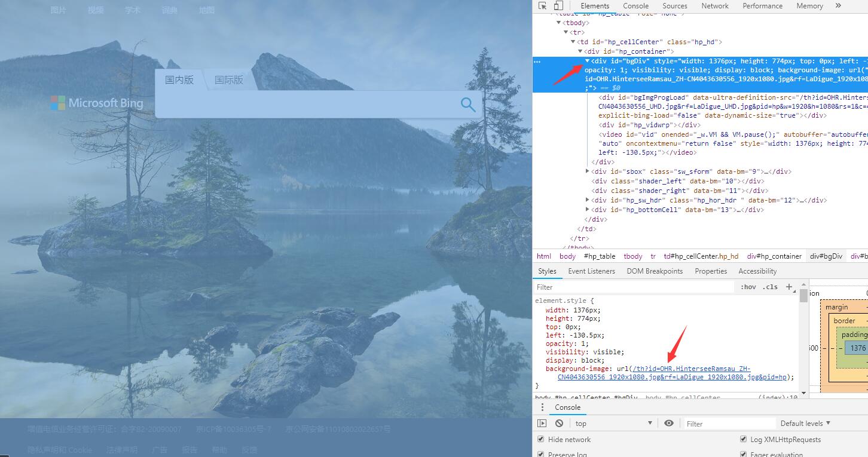This screenshot has width=868, height=457.
Task: Collapse the tbody node in DOM tree
Action: [559, 23]
